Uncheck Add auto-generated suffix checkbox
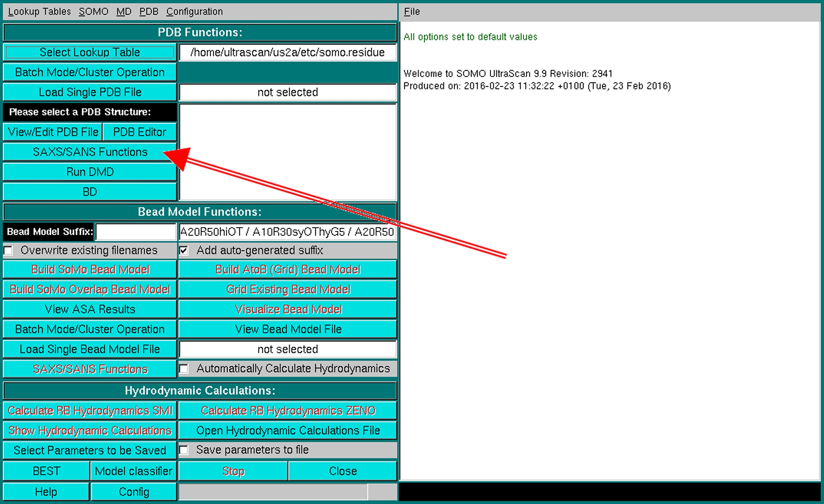 click(x=184, y=251)
